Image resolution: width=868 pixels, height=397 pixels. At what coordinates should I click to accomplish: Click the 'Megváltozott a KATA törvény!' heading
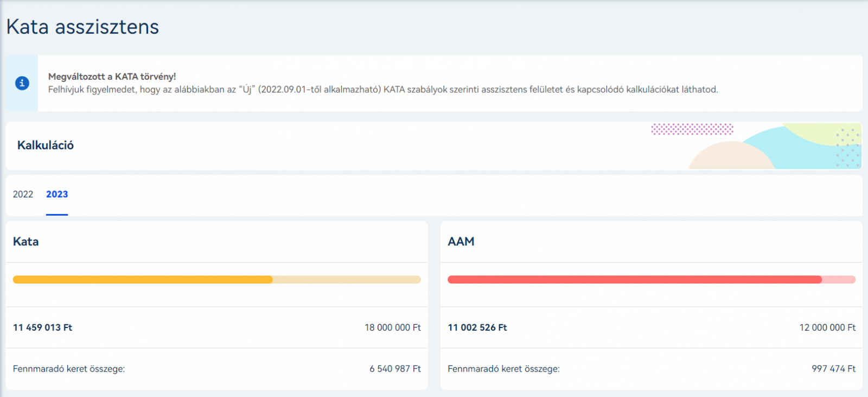[x=112, y=77]
